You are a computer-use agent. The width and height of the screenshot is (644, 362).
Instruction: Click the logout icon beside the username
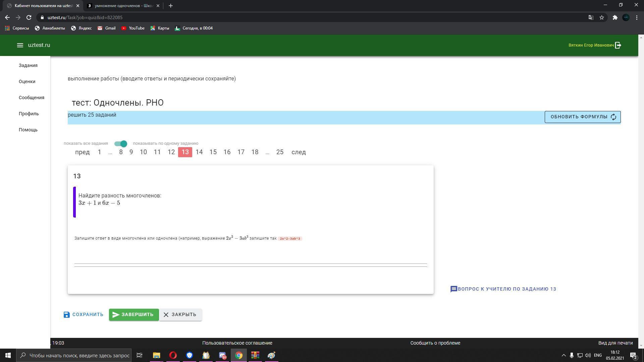pos(618,45)
